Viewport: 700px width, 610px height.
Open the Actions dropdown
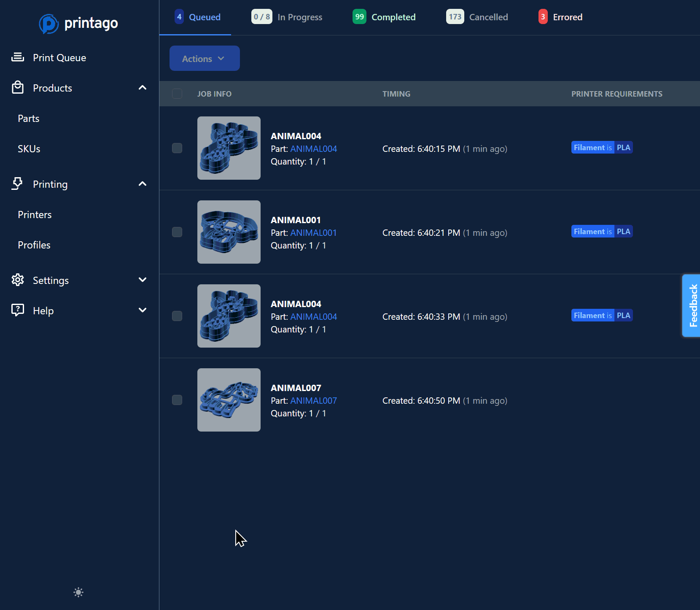point(205,58)
